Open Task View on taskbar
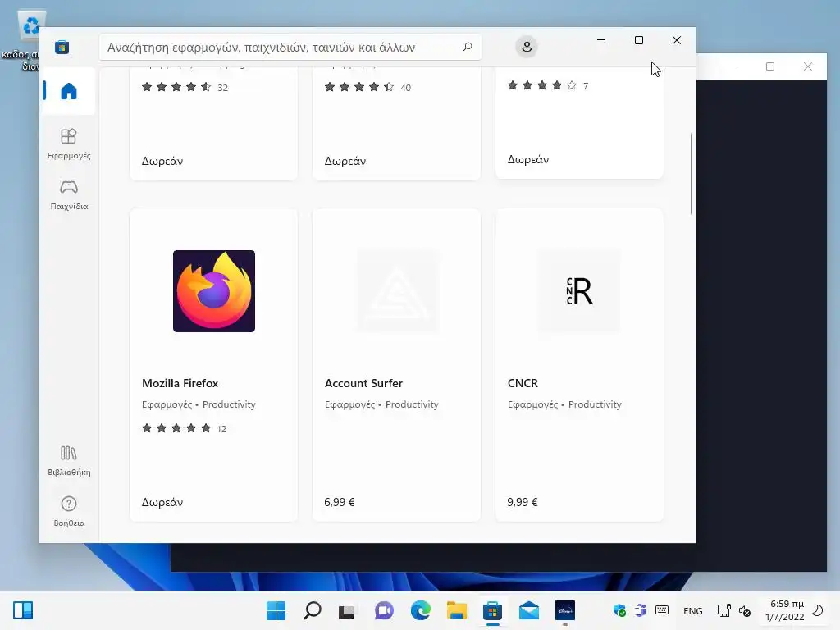 click(x=347, y=610)
